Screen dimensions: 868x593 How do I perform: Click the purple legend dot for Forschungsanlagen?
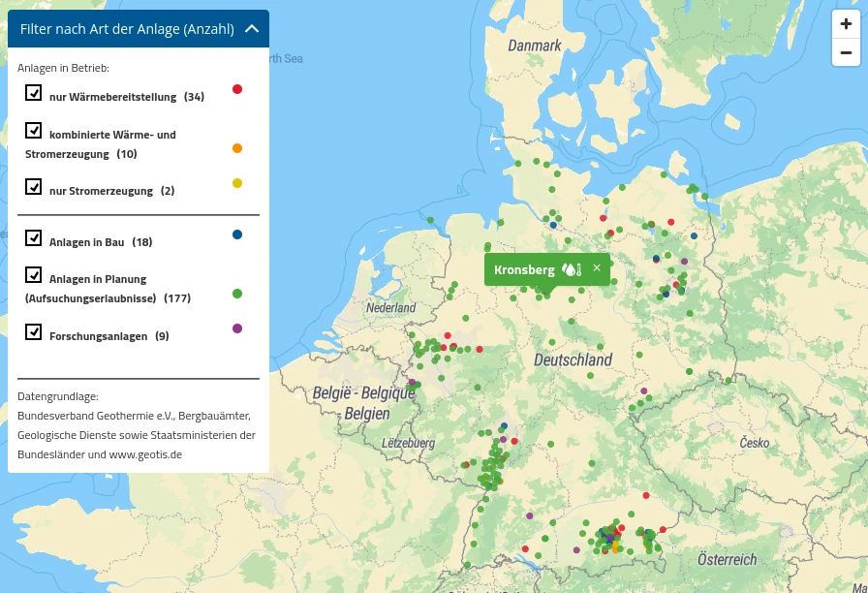(237, 328)
